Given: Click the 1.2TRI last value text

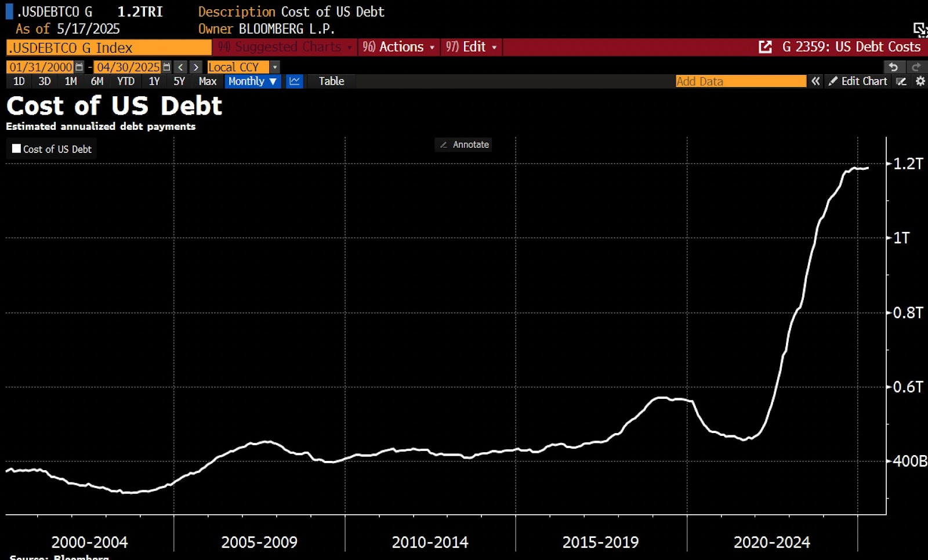Looking at the screenshot, I should tap(140, 12).
